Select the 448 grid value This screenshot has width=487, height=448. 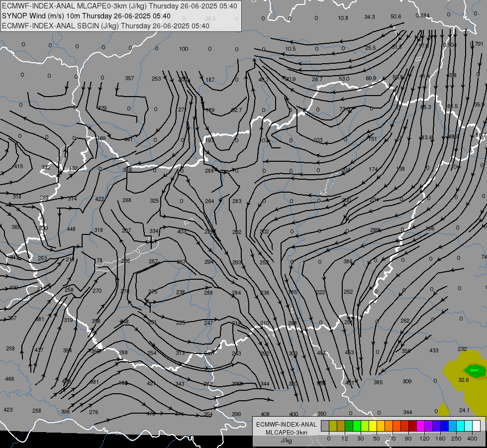point(71,229)
